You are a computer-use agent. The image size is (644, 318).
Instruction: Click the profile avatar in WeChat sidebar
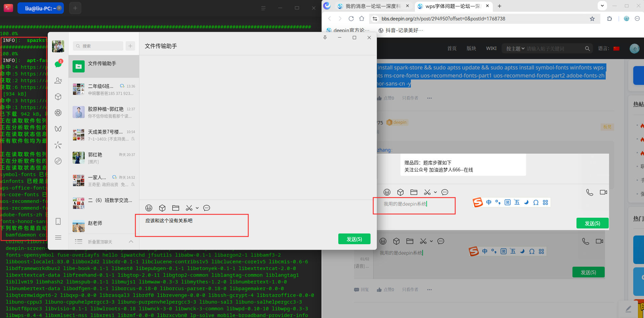58,46
